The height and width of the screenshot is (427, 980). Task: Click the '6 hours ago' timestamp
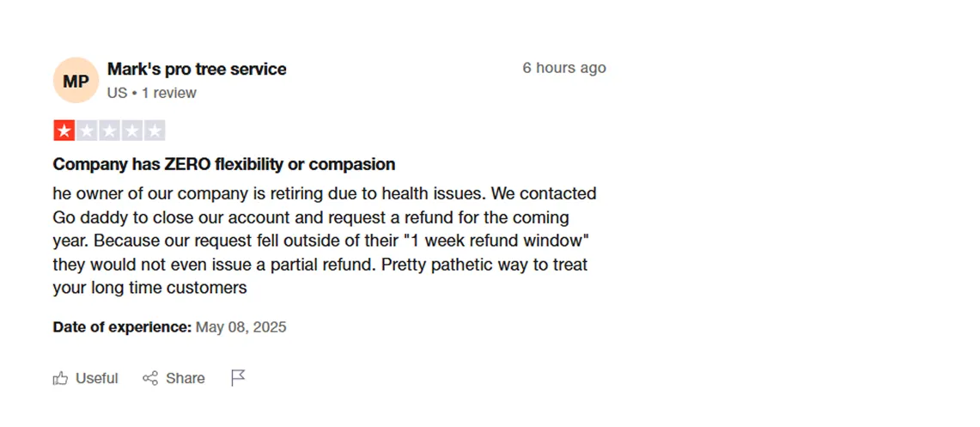pos(564,68)
